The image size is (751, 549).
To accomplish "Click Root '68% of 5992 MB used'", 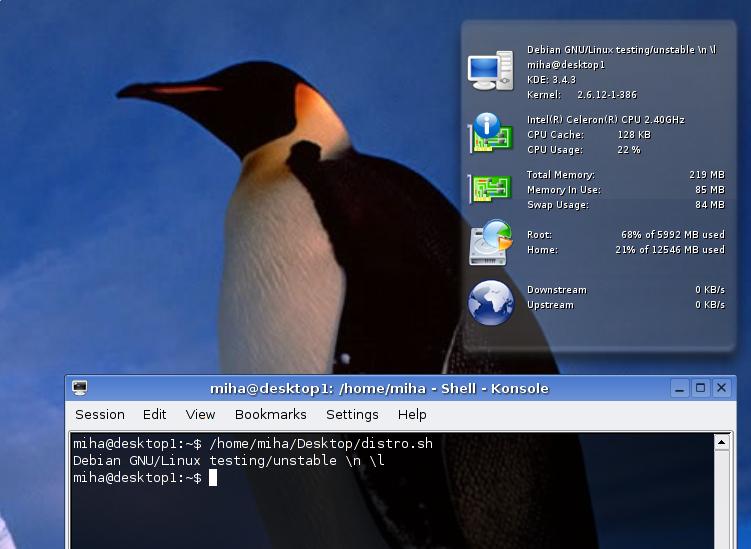I will tap(673, 235).
